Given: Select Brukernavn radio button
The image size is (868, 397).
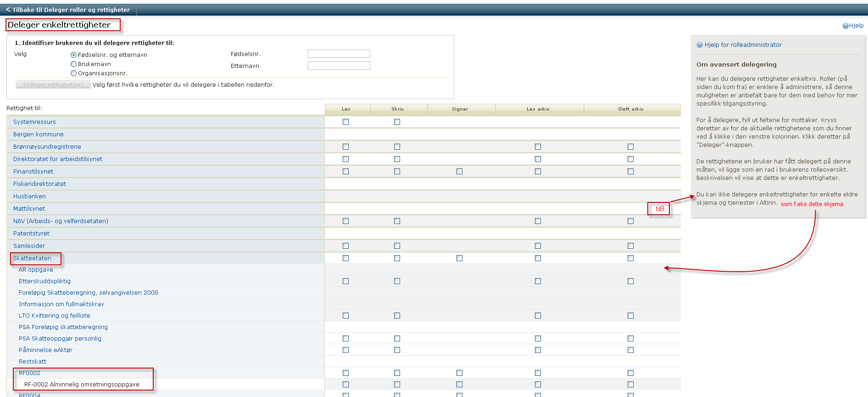Looking at the screenshot, I should [73, 64].
